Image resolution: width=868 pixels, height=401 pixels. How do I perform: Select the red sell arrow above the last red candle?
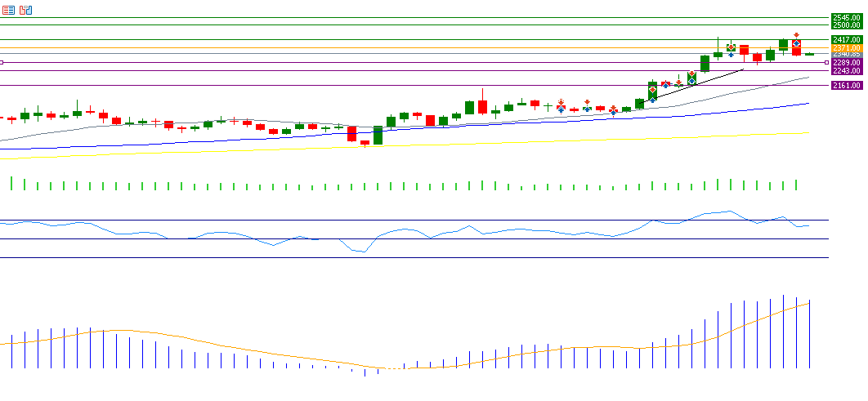click(796, 35)
